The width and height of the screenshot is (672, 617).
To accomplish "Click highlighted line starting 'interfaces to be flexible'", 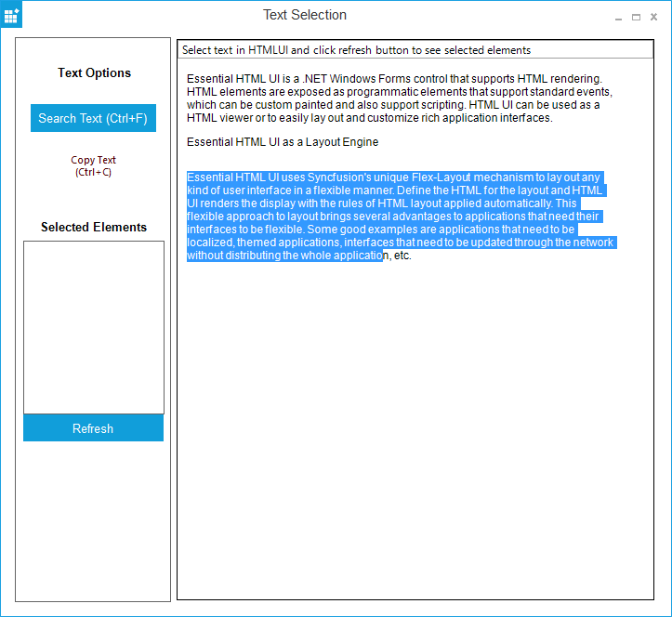I will 381,230.
